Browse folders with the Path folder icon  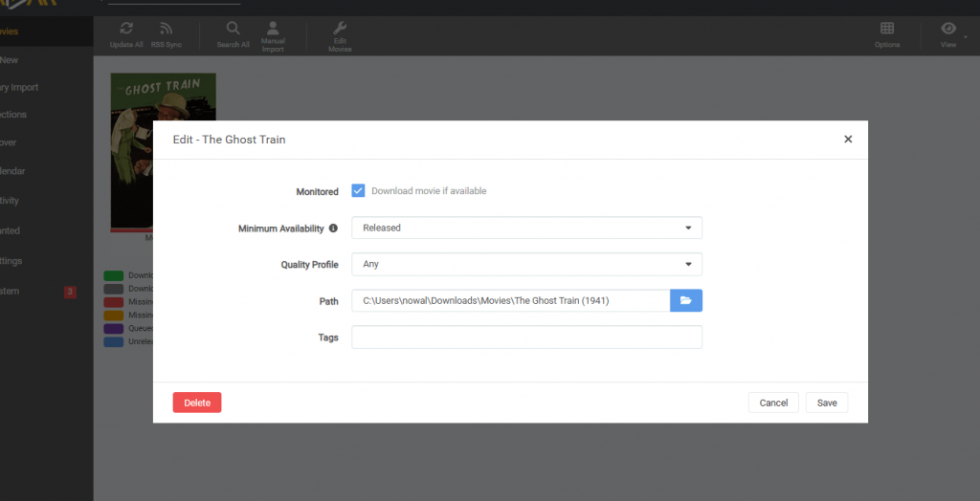tap(686, 300)
